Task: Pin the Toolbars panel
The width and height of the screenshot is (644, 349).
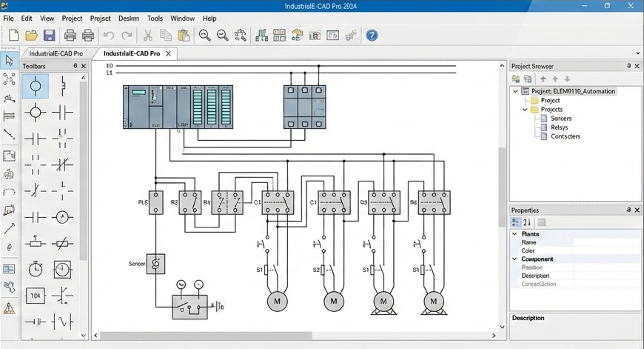Action: coord(76,66)
